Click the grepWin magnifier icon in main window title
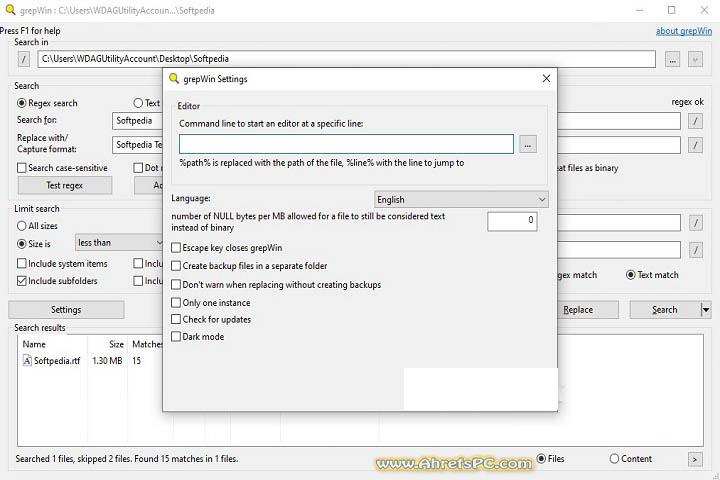Image resolution: width=720 pixels, height=480 pixels. point(10,10)
